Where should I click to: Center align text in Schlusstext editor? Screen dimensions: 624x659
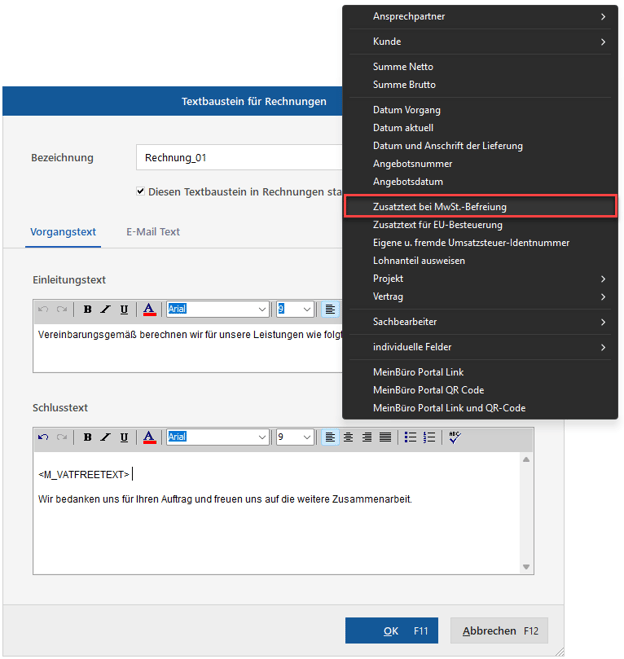tap(348, 437)
